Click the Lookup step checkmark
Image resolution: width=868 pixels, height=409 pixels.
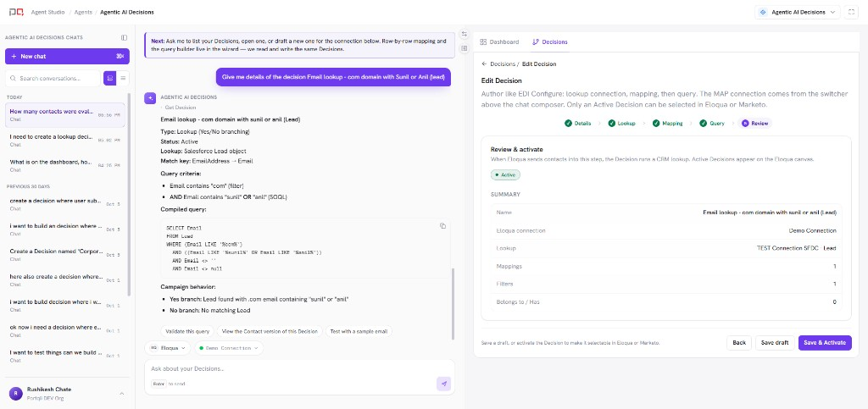tap(612, 124)
